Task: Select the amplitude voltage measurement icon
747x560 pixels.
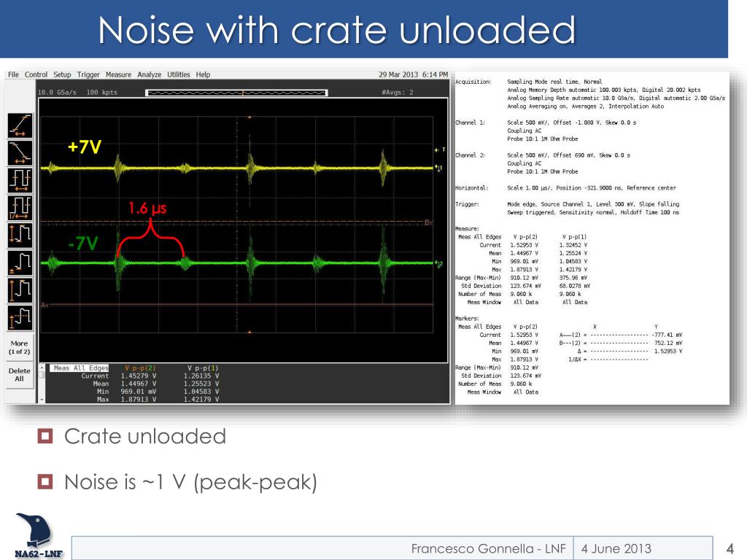Action: pyautogui.click(x=20, y=290)
